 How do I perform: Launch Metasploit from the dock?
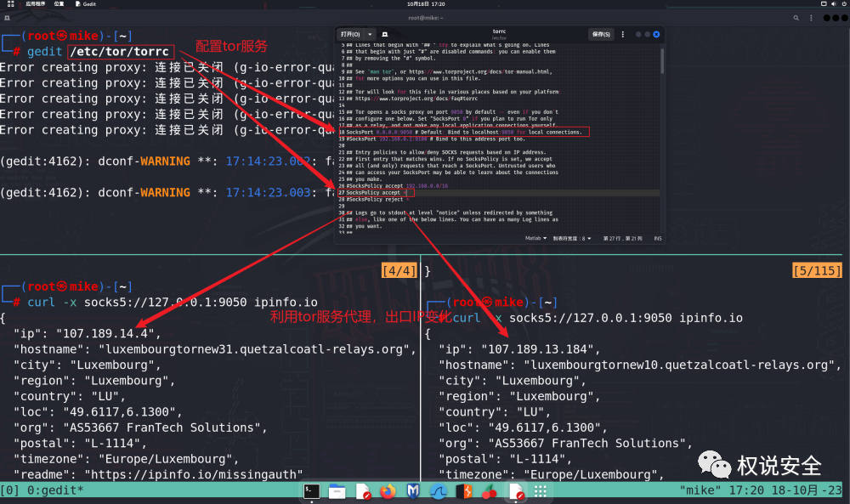[413, 491]
